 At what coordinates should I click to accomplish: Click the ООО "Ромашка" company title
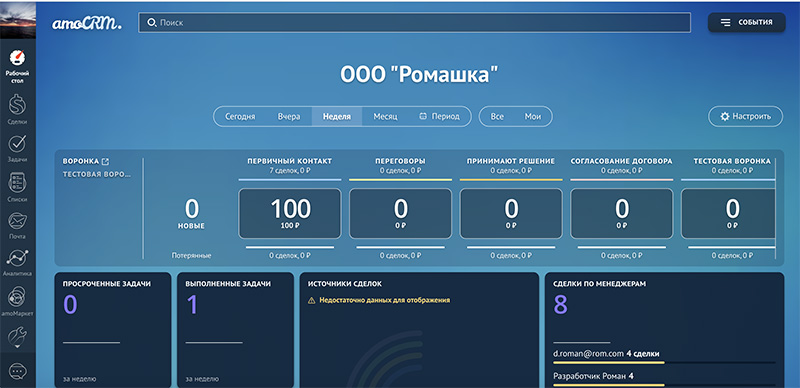[x=418, y=75]
